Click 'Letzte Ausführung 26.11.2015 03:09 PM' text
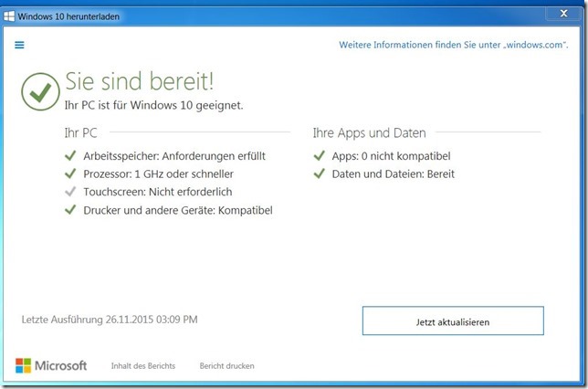Image resolution: width=588 pixels, height=389 pixels. [110, 320]
